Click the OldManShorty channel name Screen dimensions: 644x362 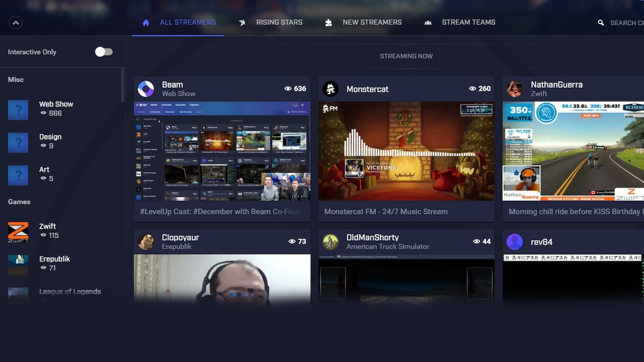(x=372, y=238)
